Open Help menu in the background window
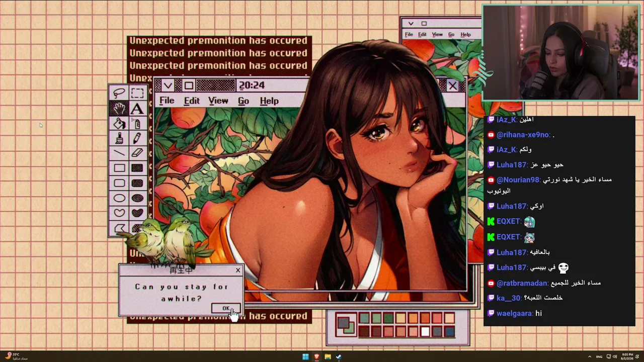Viewport: 644px width, 362px height. pos(466,34)
